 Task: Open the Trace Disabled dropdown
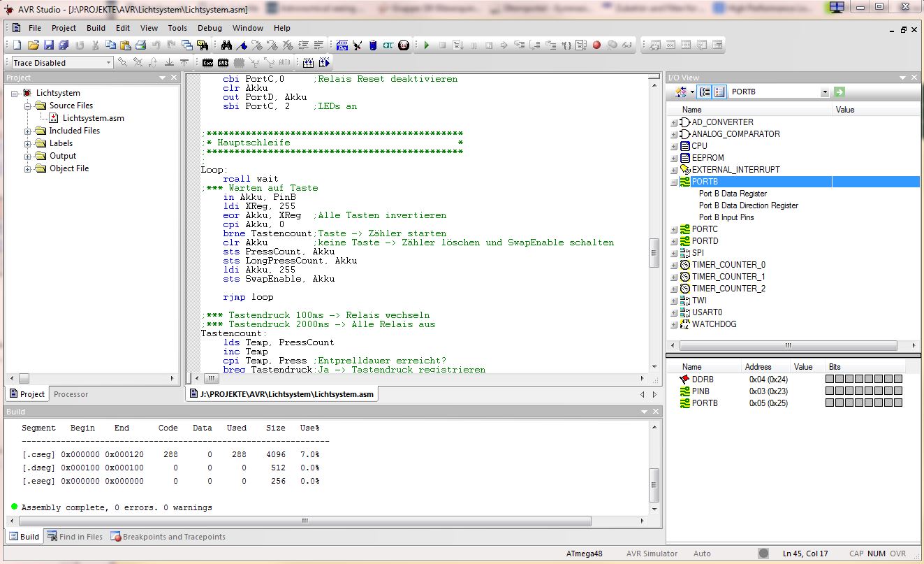coord(108,63)
